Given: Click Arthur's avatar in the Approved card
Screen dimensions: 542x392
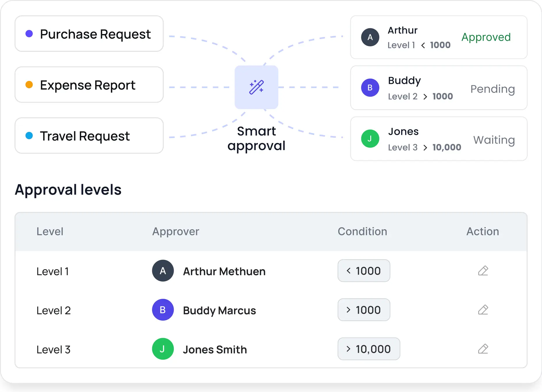Looking at the screenshot, I should (x=370, y=37).
